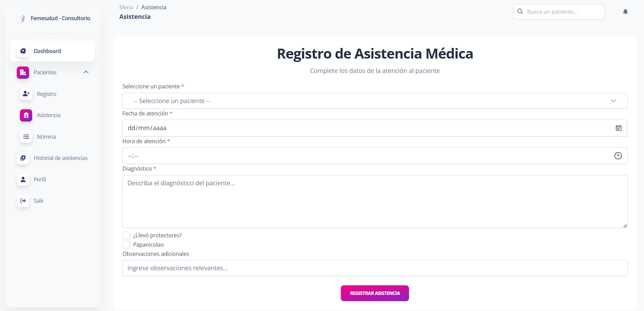The image size is (644, 311).
Task: Check the Papanicolao checkbox
Action: (126, 245)
